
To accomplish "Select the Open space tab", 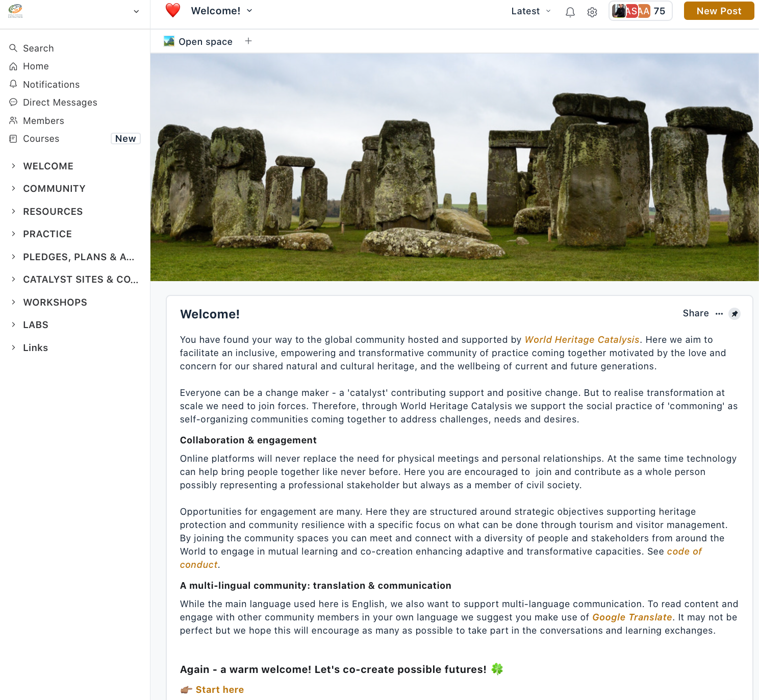I will pos(198,42).
